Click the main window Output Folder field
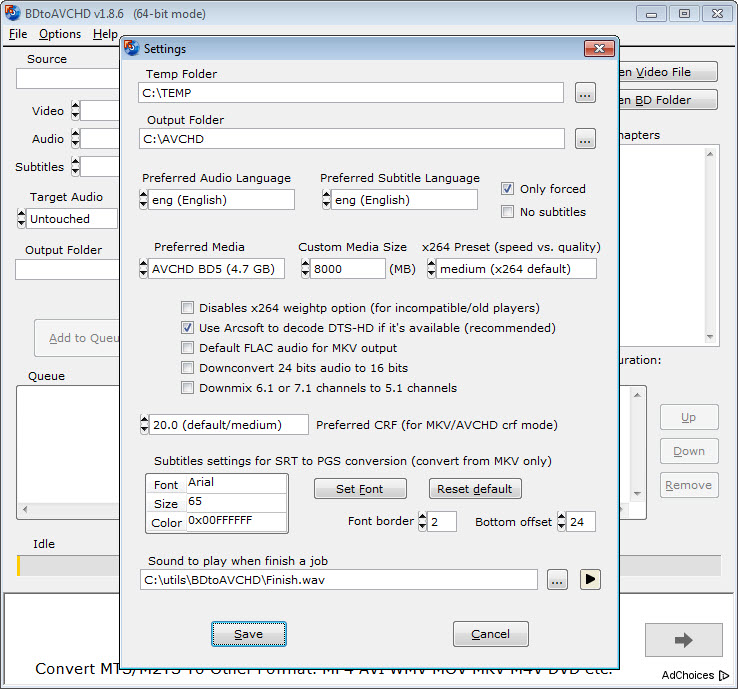Image resolution: width=738 pixels, height=689 pixels. [x=68, y=270]
